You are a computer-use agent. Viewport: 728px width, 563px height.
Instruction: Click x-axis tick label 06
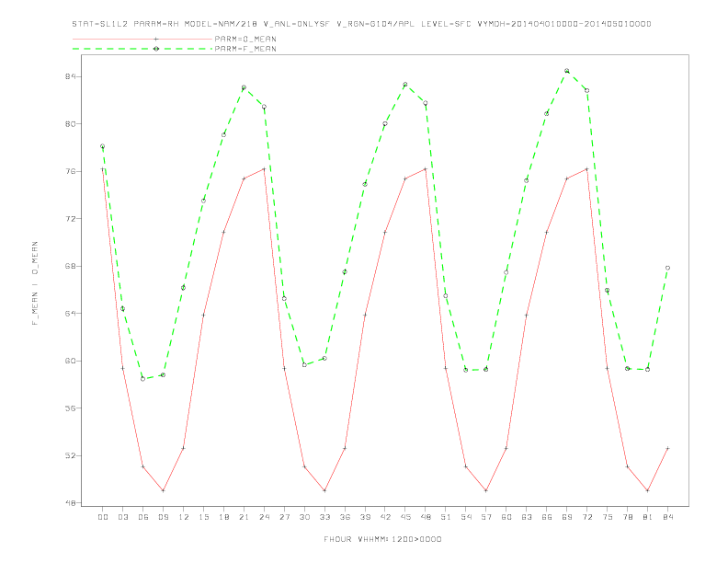(143, 517)
